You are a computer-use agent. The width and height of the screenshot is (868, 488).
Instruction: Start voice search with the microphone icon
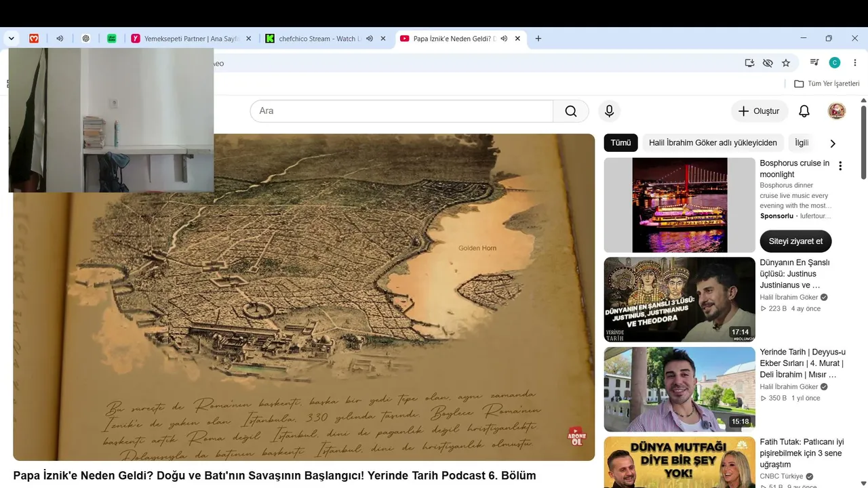(x=610, y=111)
